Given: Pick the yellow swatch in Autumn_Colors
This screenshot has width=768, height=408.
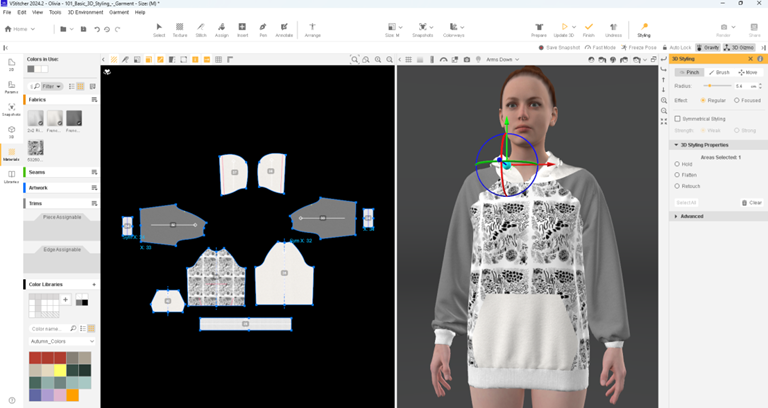Looking at the screenshot, I should click(x=61, y=370).
